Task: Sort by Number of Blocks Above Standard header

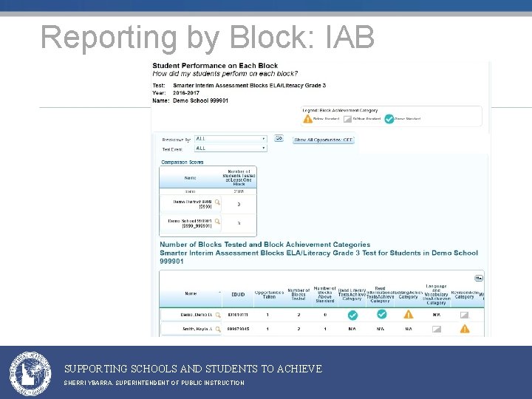Action: point(325,295)
